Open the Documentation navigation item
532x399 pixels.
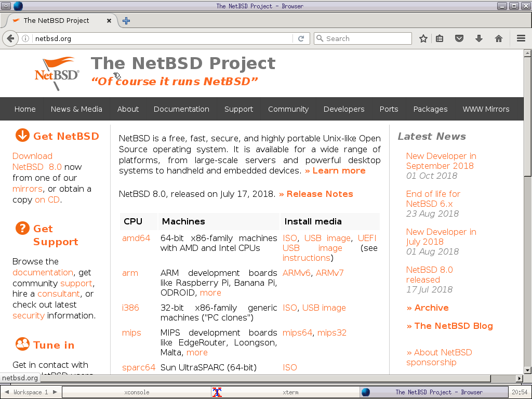point(181,109)
